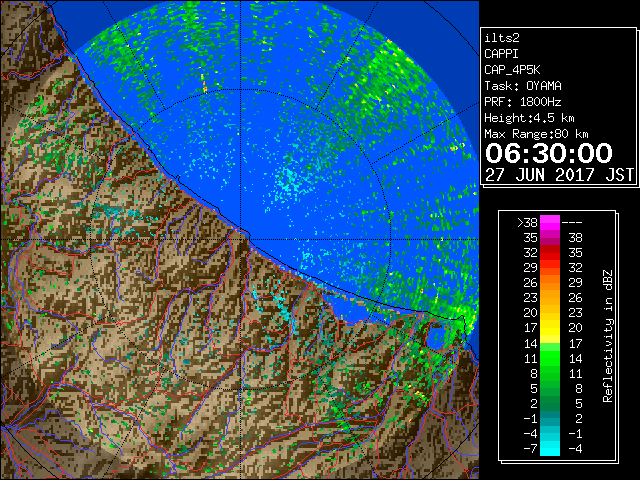This screenshot has height=480, width=640.
Task: Select the 'Height:4.5 km' line
Action: [x=529, y=118]
